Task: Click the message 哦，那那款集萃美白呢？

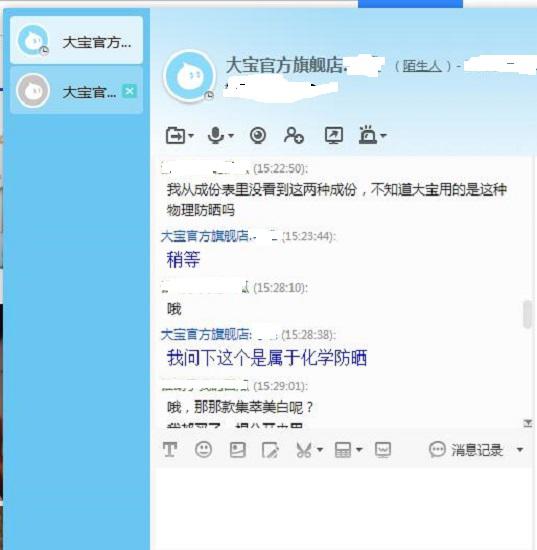Action: pyautogui.click(x=240, y=407)
